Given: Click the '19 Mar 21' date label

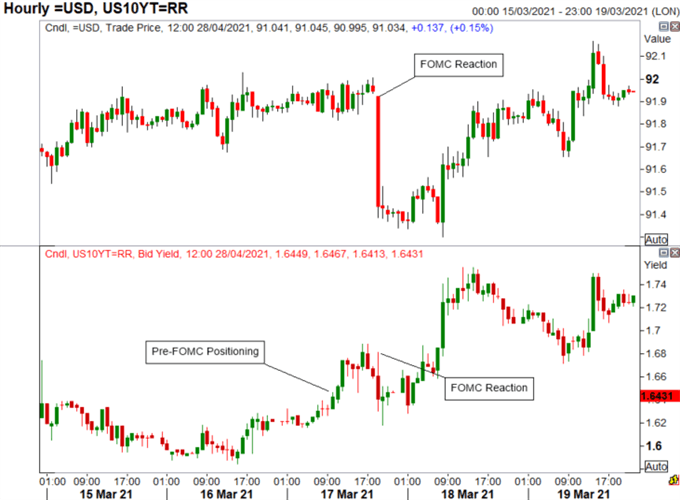Looking at the screenshot, I should click(x=583, y=494).
